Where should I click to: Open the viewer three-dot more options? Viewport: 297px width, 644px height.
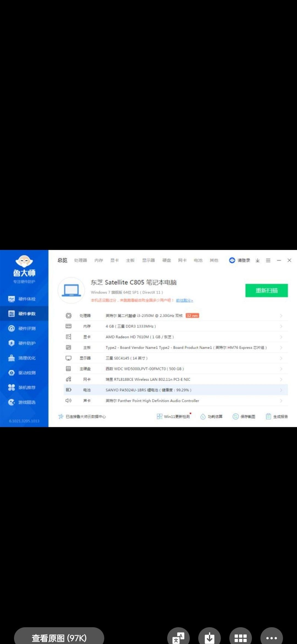point(272,637)
